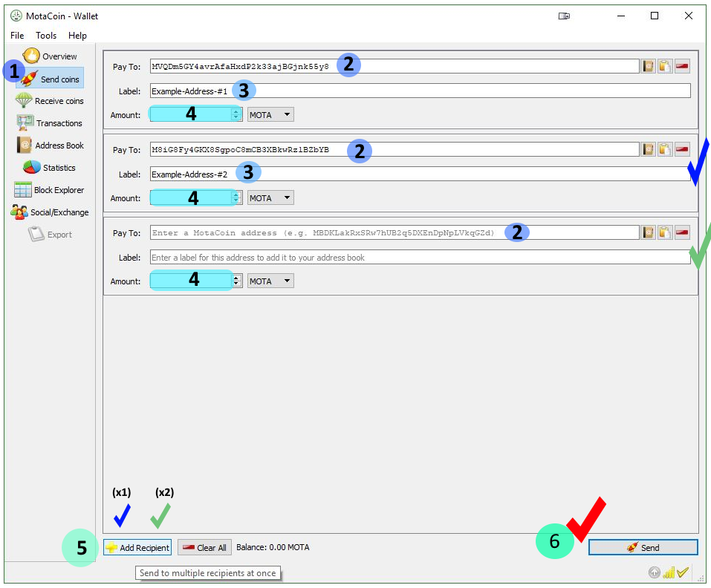This screenshot has width=711, height=588.
Task: Click the MotaCoin application logo icon
Action: click(x=16, y=16)
